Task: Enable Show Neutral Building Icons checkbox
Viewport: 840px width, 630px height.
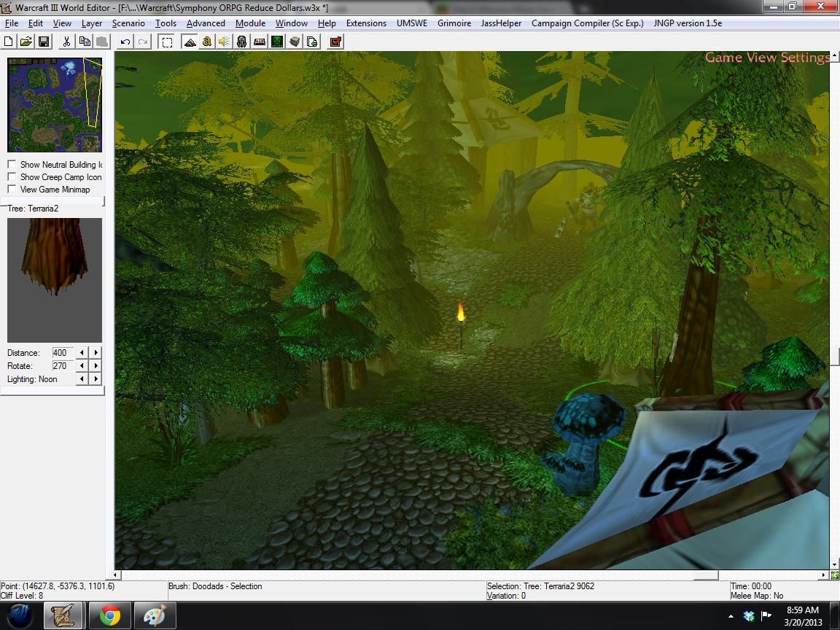Action: coord(12,165)
